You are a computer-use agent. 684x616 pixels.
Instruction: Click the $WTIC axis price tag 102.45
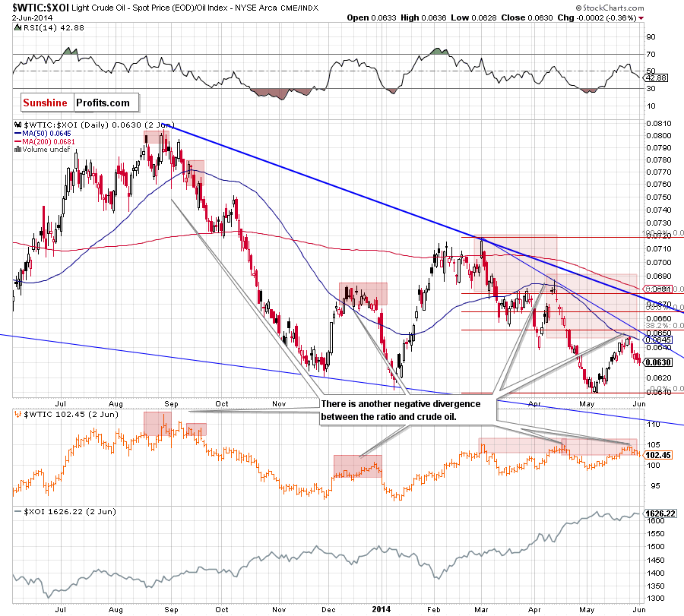click(x=658, y=455)
